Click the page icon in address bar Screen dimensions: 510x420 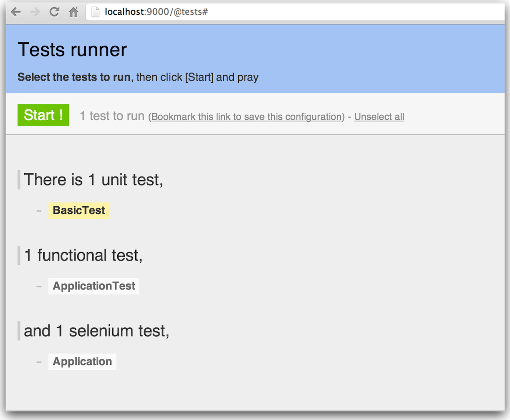(x=96, y=12)
